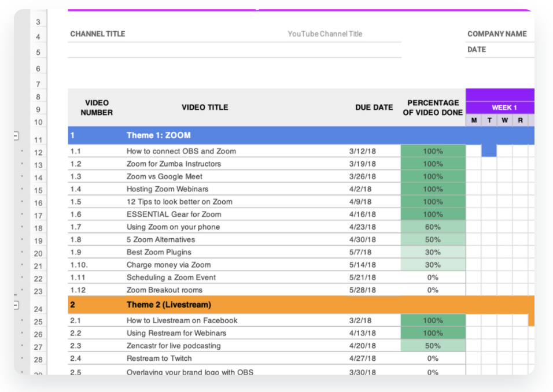Screen dimensions: 553x392
Task: Select row number 25 header
Action: pyautogui.click(x=38, y=321)
